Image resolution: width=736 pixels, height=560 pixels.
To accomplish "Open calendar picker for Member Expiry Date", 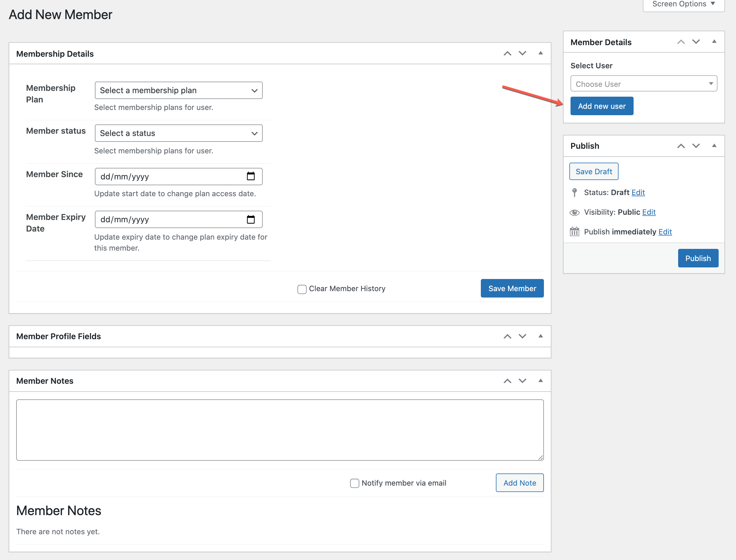I will [x=251, y=219].
